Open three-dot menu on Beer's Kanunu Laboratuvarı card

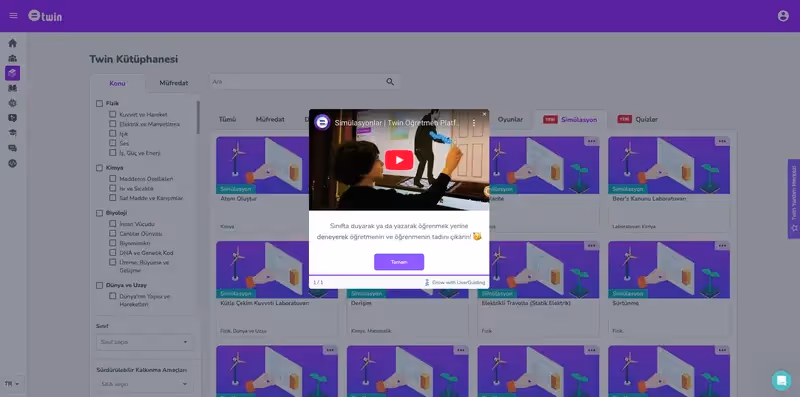click(x=722, y=141)
